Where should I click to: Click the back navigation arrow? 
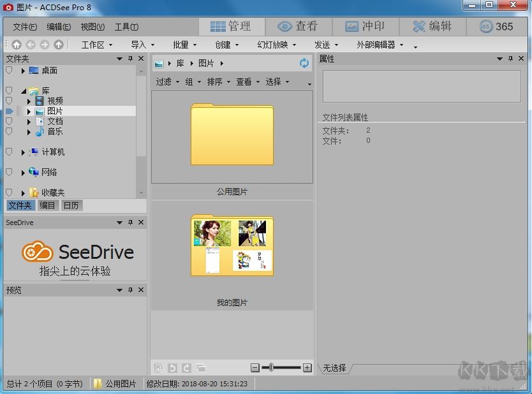[x=29, y=45]
